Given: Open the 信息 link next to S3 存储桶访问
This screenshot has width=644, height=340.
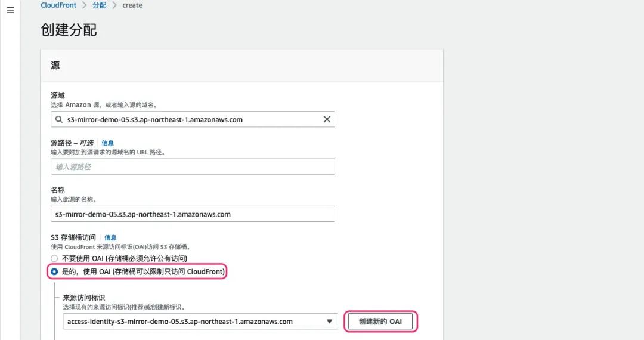Looking at the screenshot, I should tap(110, 237).
